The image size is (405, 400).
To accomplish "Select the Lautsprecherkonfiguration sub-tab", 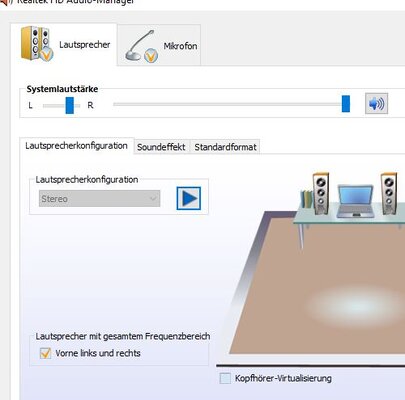I will coord(76,146).
